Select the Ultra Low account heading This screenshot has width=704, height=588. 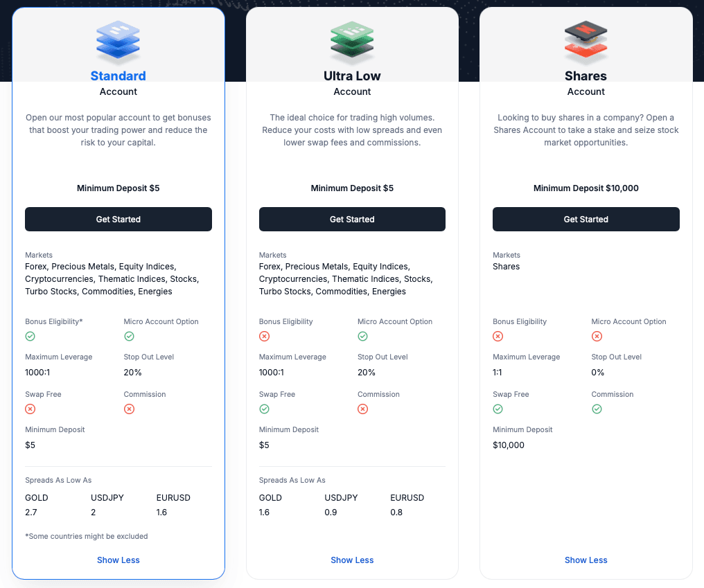click(x=352, y=76)
